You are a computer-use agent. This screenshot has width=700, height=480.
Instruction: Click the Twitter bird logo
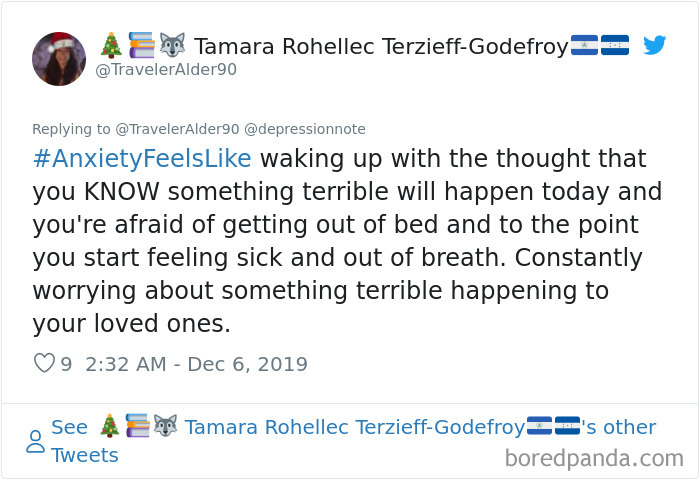[x=654, y=46]
